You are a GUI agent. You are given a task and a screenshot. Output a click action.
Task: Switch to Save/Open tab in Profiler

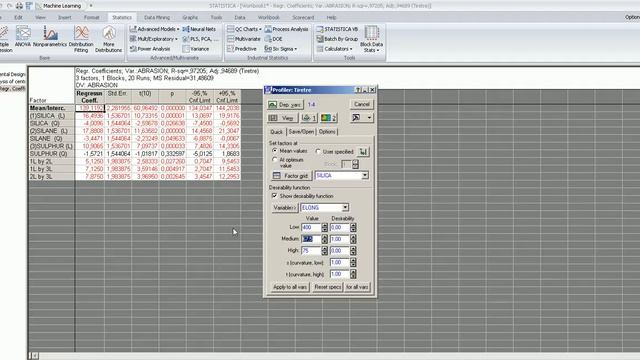pos(301,132)
